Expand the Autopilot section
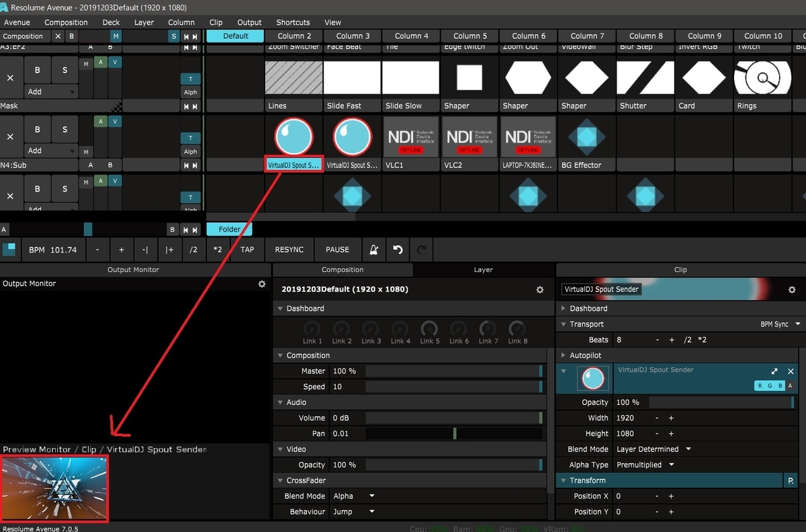This screenshot has width=806, height=532. click(x=563, y=355)
